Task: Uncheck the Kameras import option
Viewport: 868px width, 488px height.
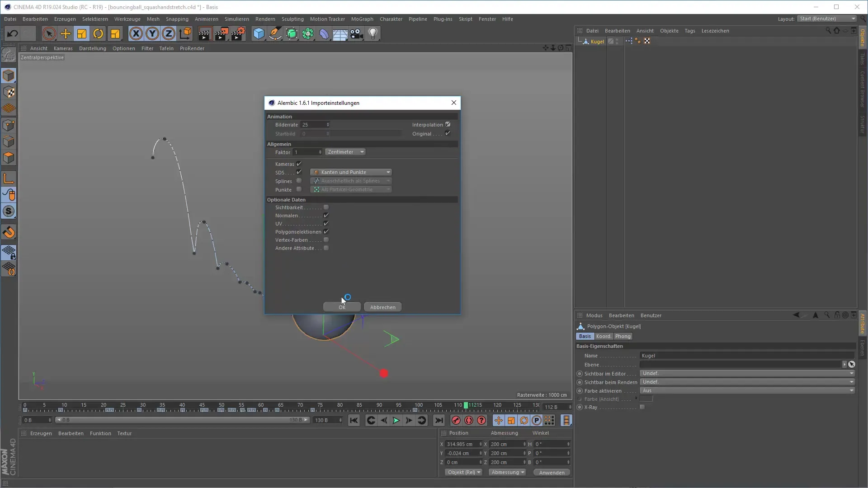Action: pyautogui.click(x=299, y=164)
